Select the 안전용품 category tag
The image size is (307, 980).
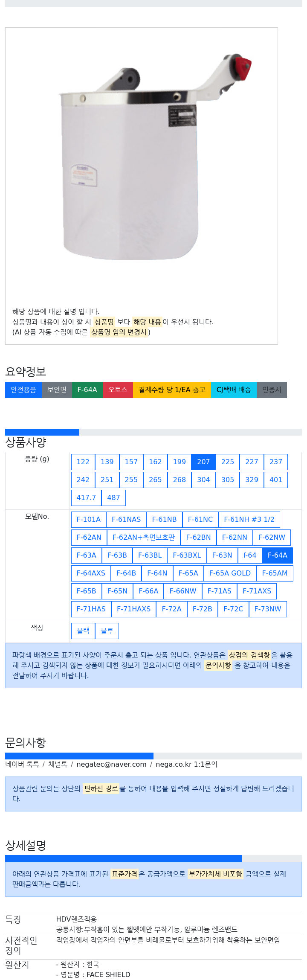[x=23, y=390]
